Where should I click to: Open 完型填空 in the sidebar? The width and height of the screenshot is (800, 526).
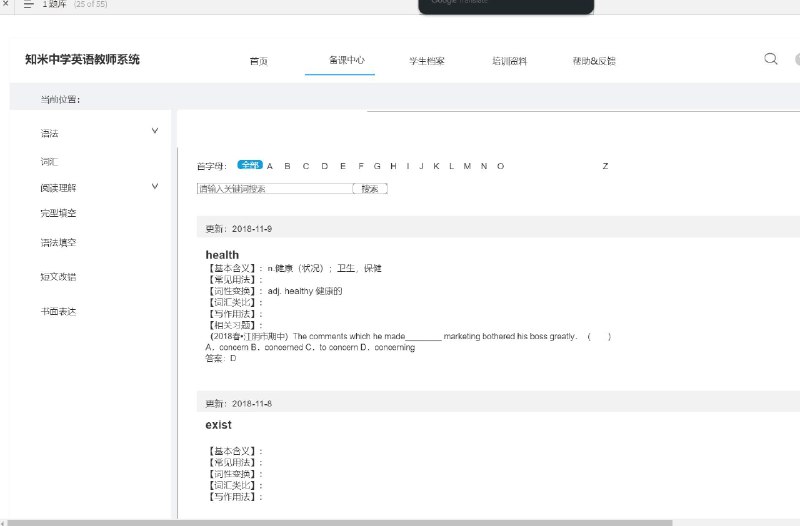tap(58, 213)
